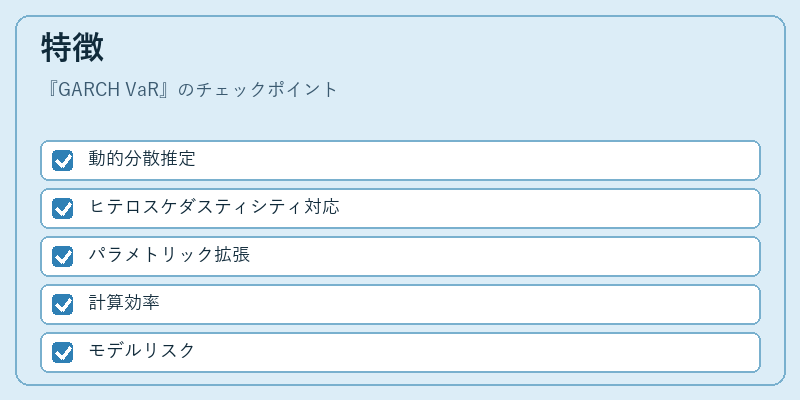Click the 計算効率 label text
This screenshot has height=400, width=800.
pos(124,303)
